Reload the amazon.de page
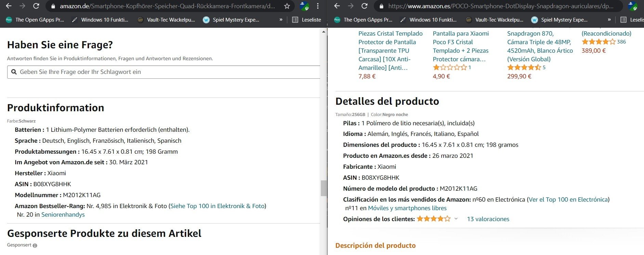Image resolution: width=644 pixels, height=255 pixels. point(36,6)
